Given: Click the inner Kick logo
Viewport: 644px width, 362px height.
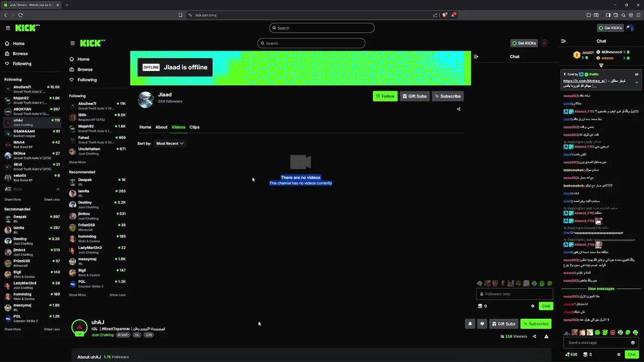Looking at the screenshot, I should pos(93,43).
